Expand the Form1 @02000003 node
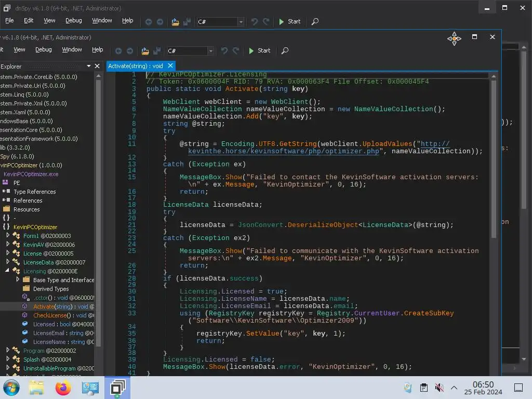Viewport: 532px width, 399px height. [8, 235]
